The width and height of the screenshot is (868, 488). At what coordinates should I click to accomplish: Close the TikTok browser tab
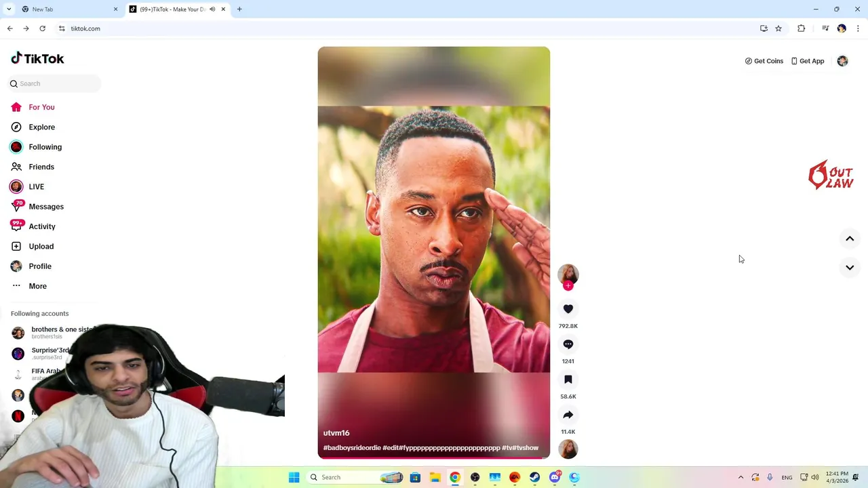tap(223, 9)
